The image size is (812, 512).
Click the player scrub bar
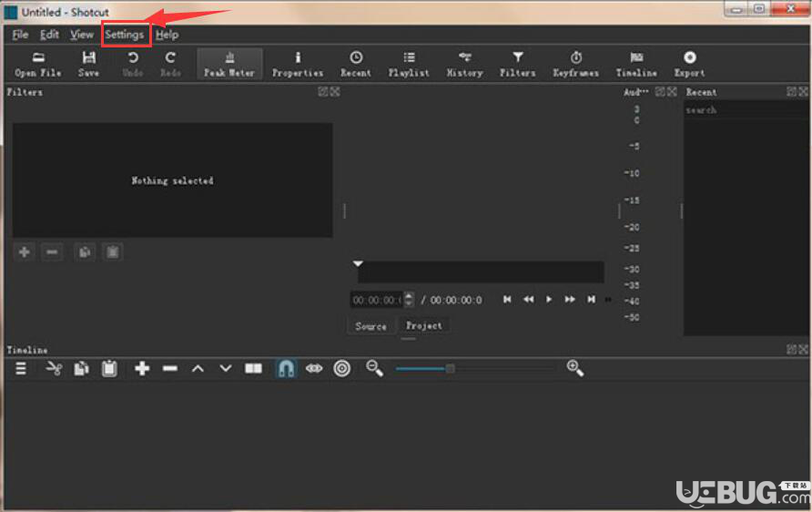481,272
